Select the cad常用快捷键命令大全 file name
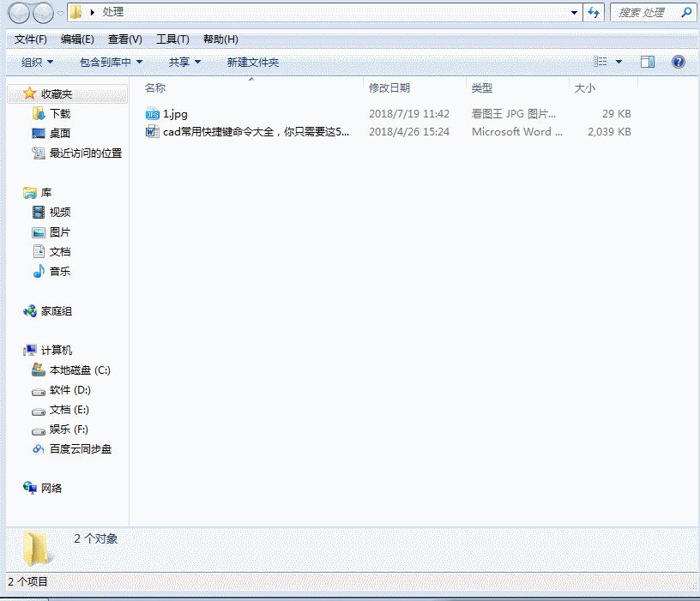This screenshot has height=601, width=700. pos(256,132)
